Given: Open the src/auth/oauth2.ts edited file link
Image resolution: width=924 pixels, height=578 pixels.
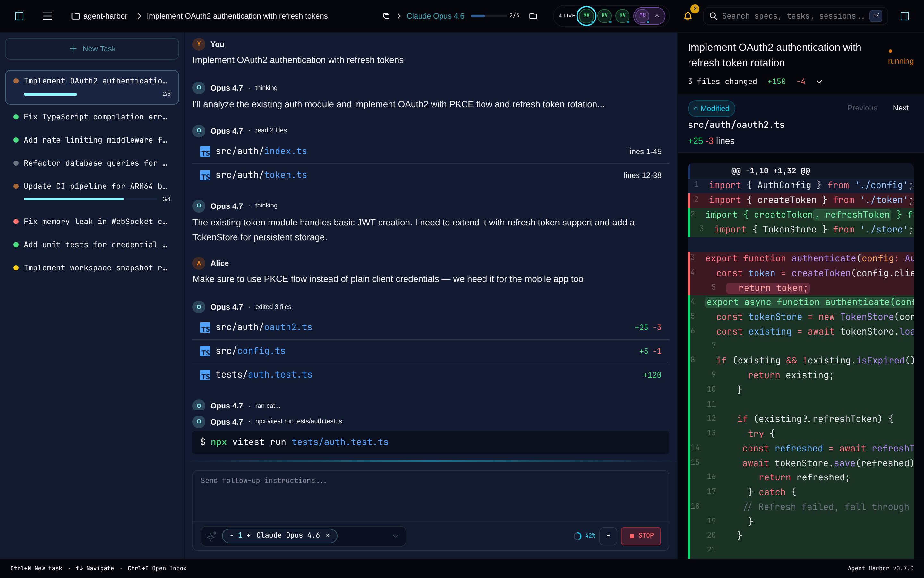Looking at the screenshot, I should (263, 327).
